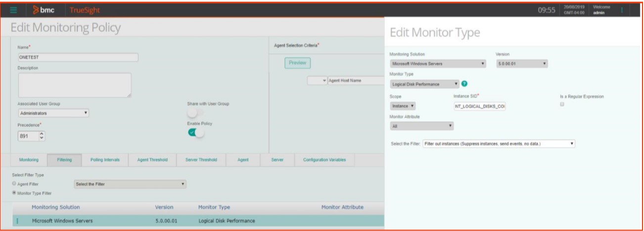The image size is (644, 231).
Task: Click the policy Name input field
Action: point(78,57)
